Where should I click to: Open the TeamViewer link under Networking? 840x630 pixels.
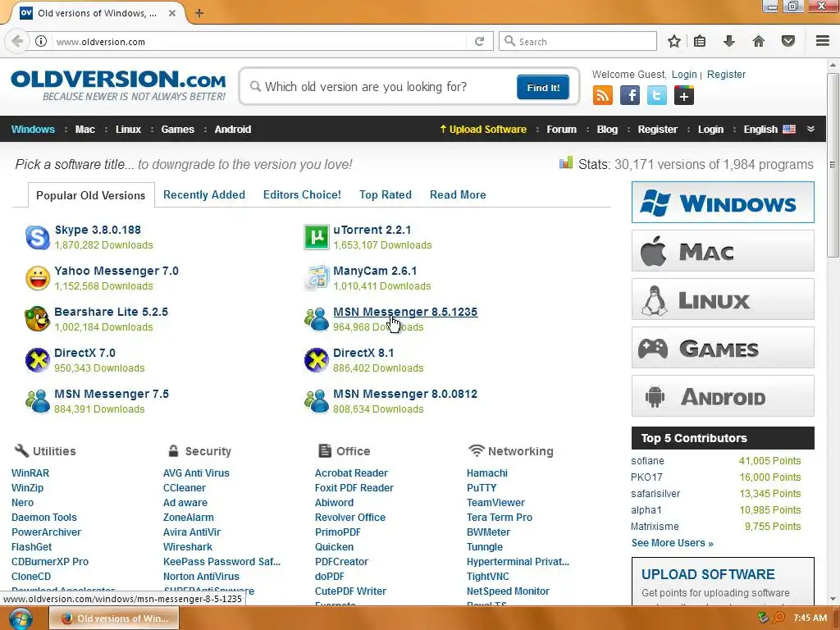(x=495, y=503)
